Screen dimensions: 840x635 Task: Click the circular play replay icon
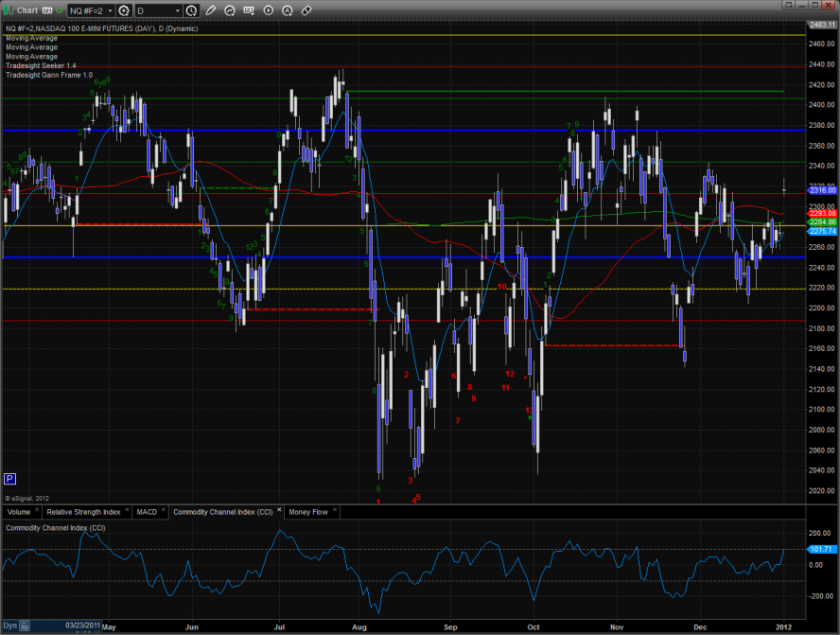269,10
